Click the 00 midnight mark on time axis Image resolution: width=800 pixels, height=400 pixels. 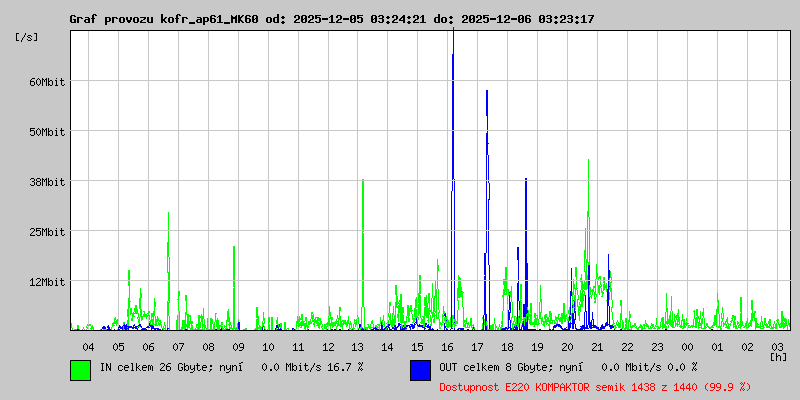point(687,346)
